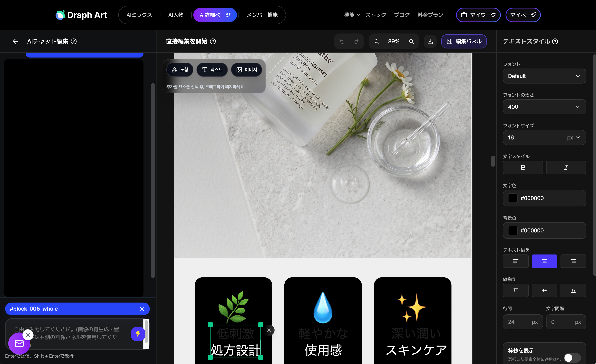Click the 行間 24 input field
The width and height of the screenshot is (596, 364).
(523, 322)
